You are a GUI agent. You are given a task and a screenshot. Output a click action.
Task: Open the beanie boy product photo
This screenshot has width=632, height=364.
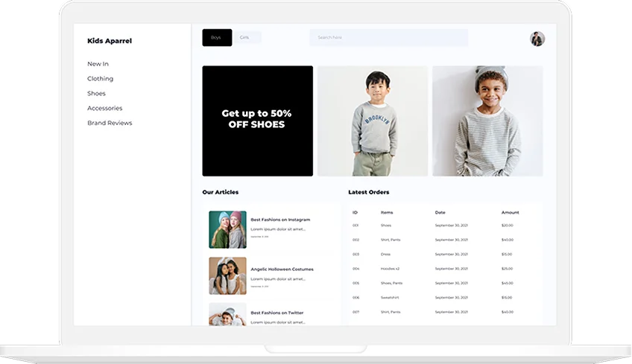click(x=487, y=121)
